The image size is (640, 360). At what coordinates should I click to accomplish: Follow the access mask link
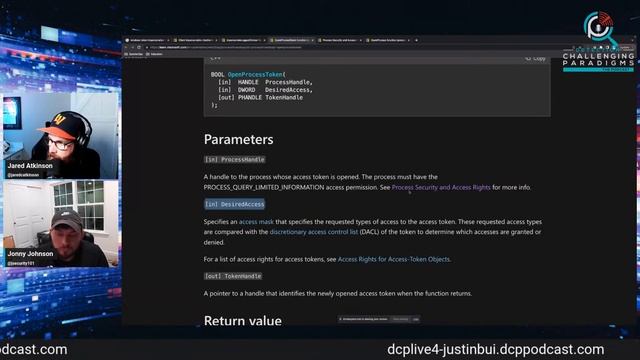click(256, 222)
